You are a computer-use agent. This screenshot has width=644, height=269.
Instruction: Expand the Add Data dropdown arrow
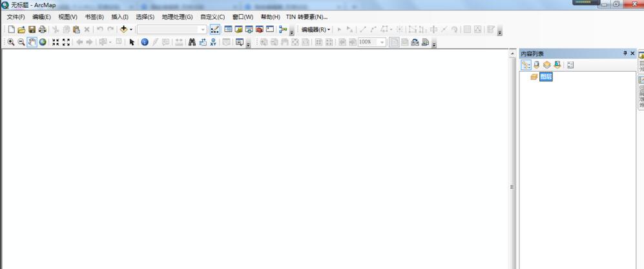[x=131, y=30]
